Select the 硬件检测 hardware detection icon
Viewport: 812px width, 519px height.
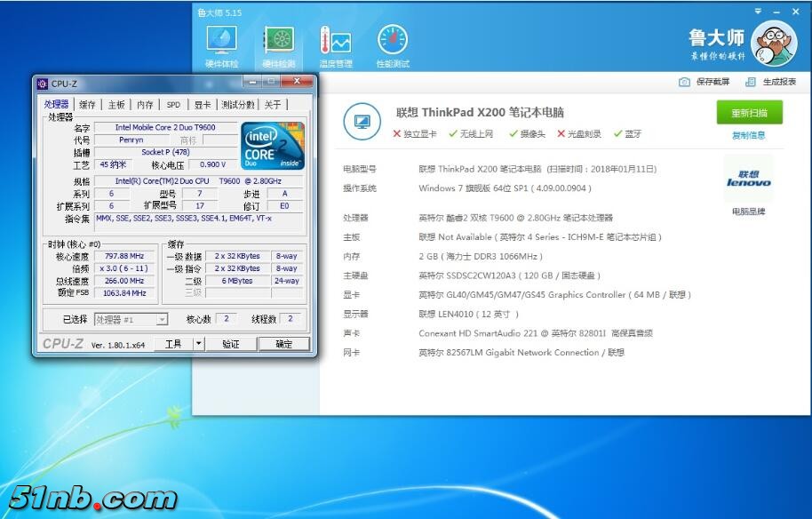[279, 41]
